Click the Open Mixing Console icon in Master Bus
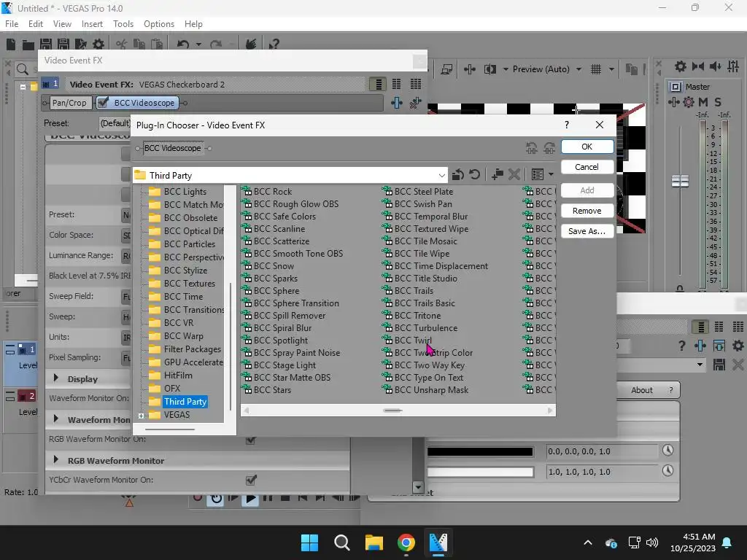Viewport: 747px width, 560px height. click(733, 66)
